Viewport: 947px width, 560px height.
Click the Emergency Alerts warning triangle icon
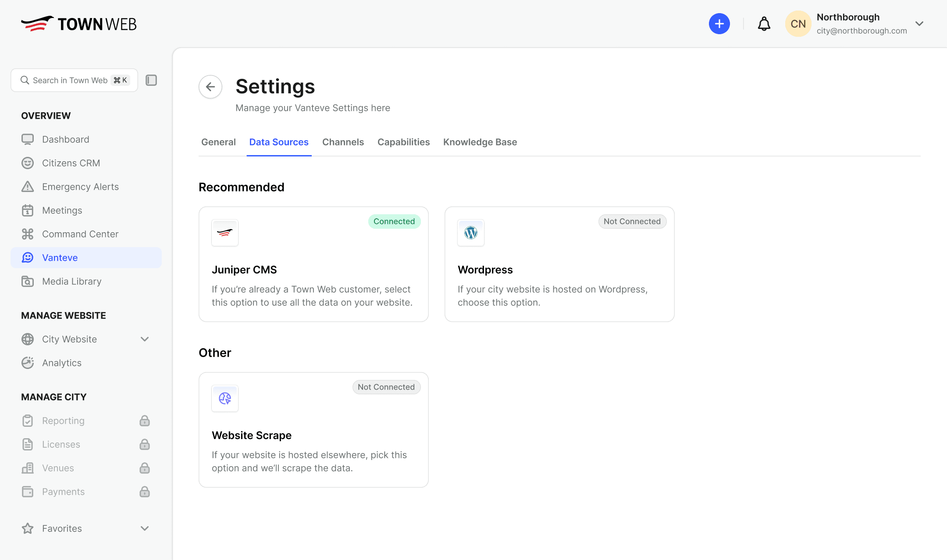coord(28,187)
